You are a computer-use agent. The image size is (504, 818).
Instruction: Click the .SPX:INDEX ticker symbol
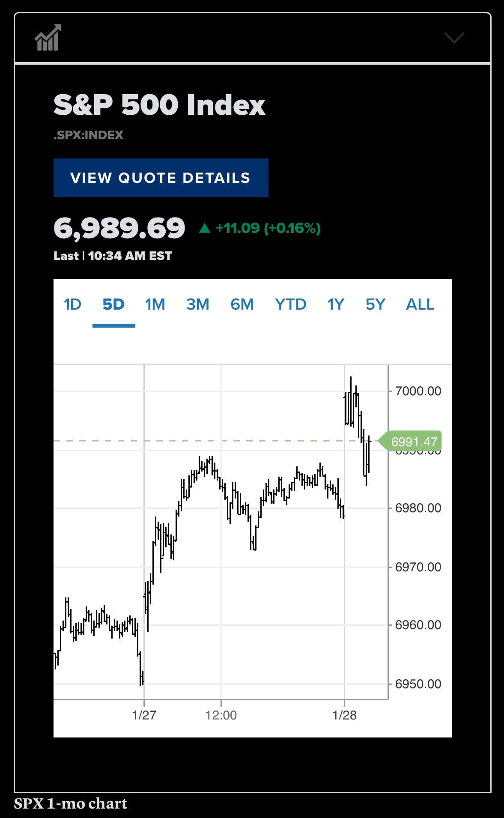pos(88,135)
